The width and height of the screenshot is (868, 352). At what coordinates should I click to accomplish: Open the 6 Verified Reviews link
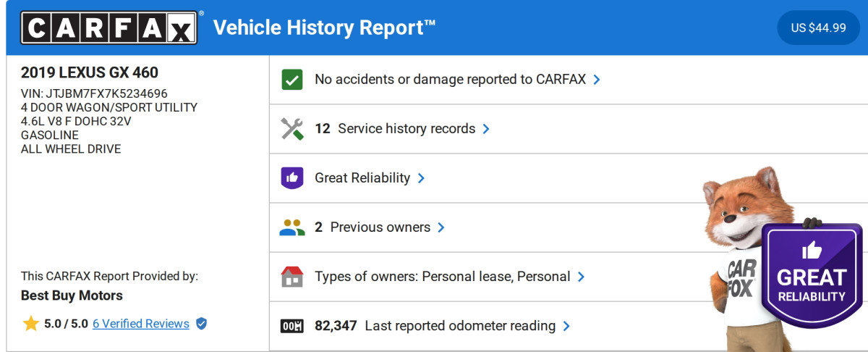click(140, 324)
